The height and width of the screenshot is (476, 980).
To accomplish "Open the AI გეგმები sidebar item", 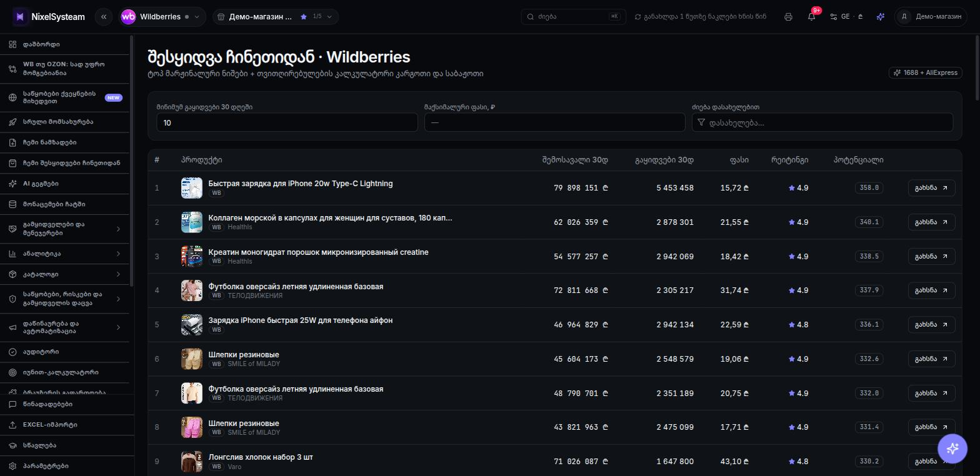I will [x=66, y=184].
